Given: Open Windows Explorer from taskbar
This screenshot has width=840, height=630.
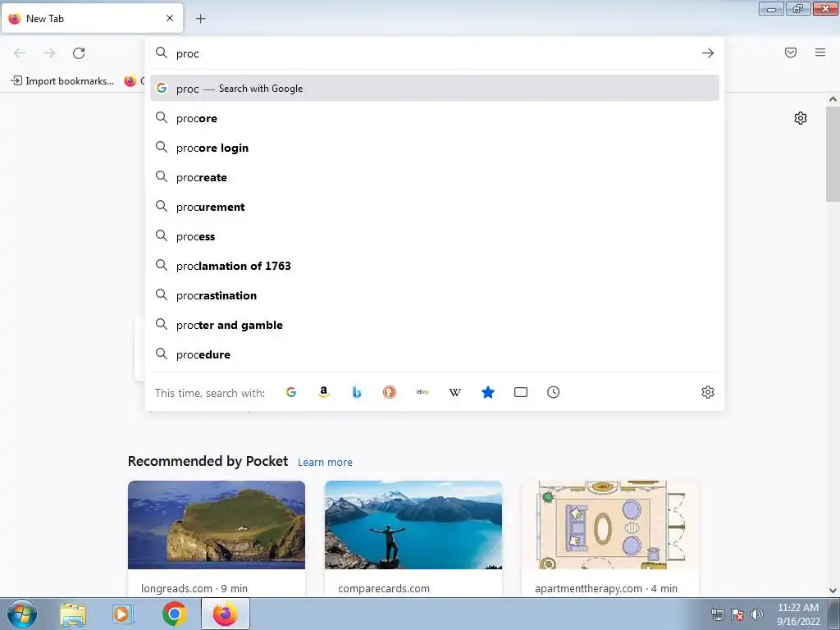Looking at the screenshot, I should click(x=73, y=614).
